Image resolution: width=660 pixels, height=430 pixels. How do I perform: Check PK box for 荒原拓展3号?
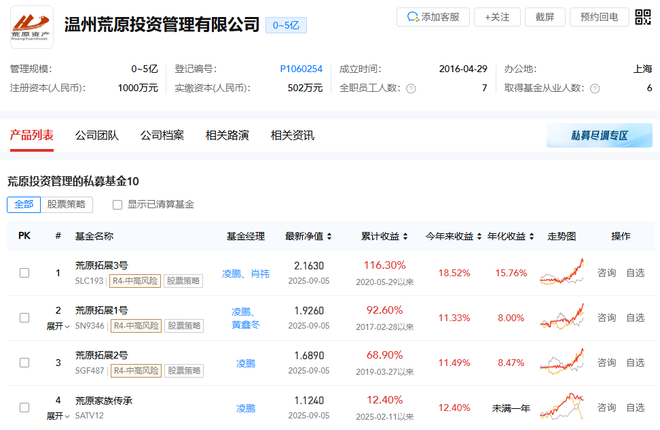[25, 272]
